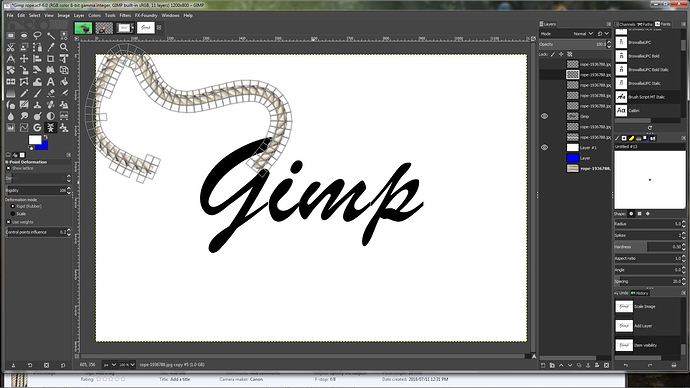
Task: Click the Opacity spinner arrows
Action: pyautogui.click(x=609, y=44)
